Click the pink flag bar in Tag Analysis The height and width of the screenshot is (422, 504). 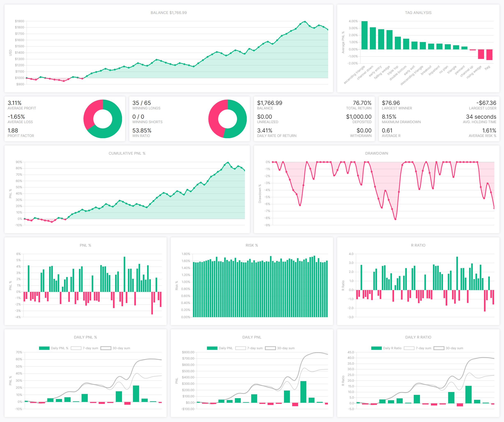[489, 54]
